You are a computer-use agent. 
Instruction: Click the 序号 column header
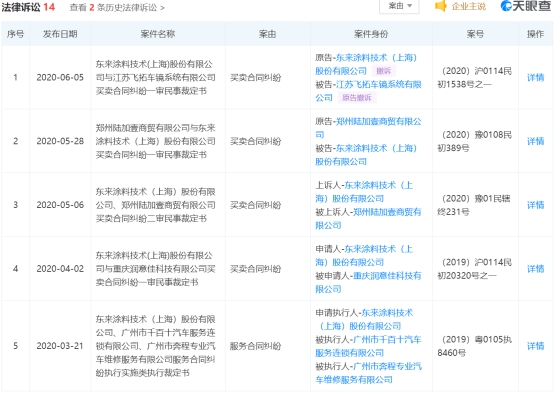(15, 34)
